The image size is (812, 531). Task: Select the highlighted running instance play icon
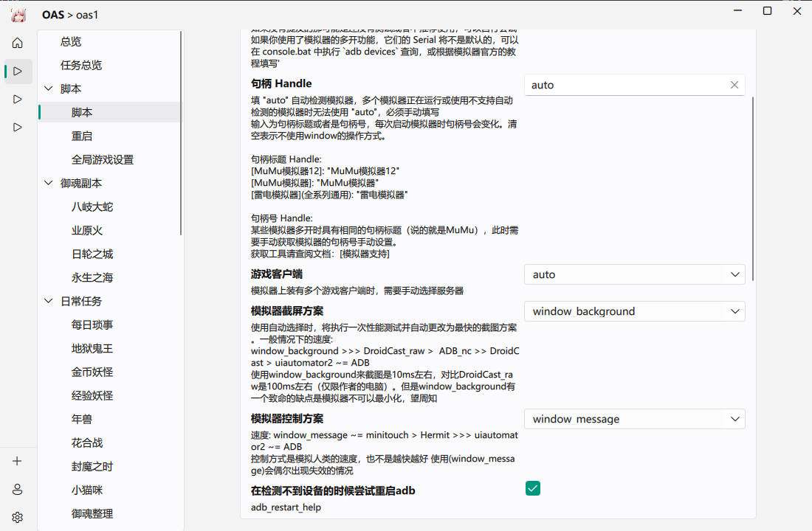click(17, 71)
